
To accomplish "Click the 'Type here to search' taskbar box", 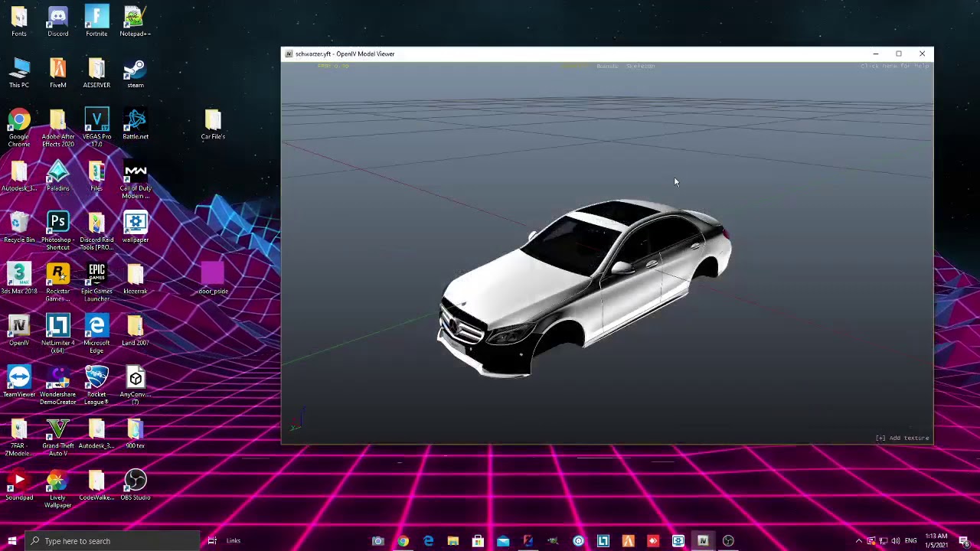I will point(113,541).
